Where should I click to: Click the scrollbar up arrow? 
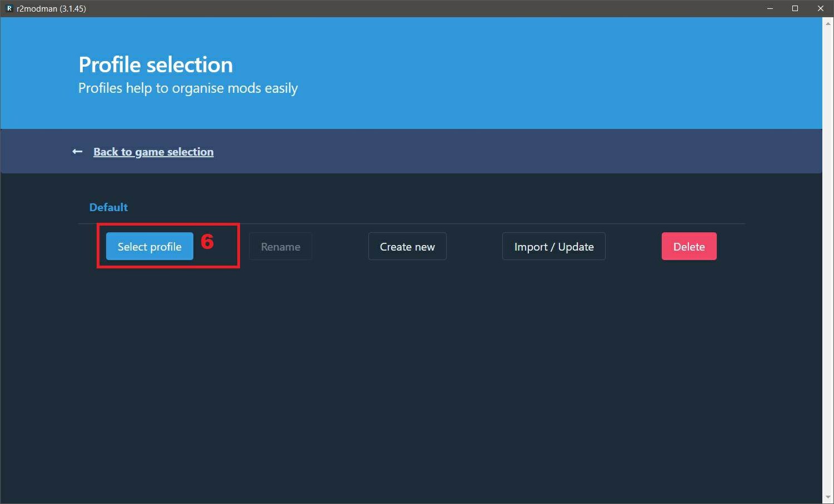coord(828,23)
